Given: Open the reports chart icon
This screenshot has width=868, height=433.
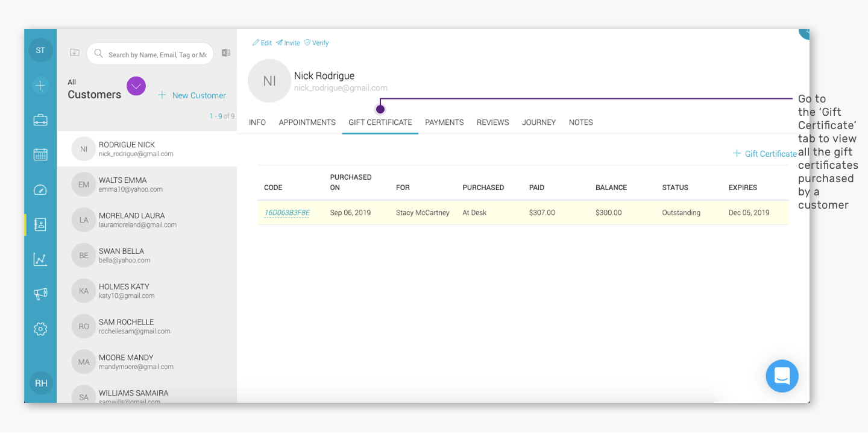Looking at the screenshot, I should [x=40, y=259].
